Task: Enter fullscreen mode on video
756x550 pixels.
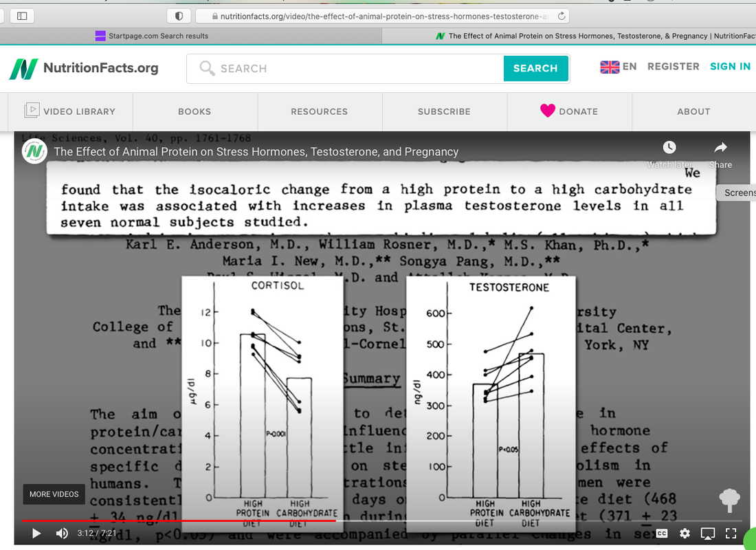Action: point(731,533)
